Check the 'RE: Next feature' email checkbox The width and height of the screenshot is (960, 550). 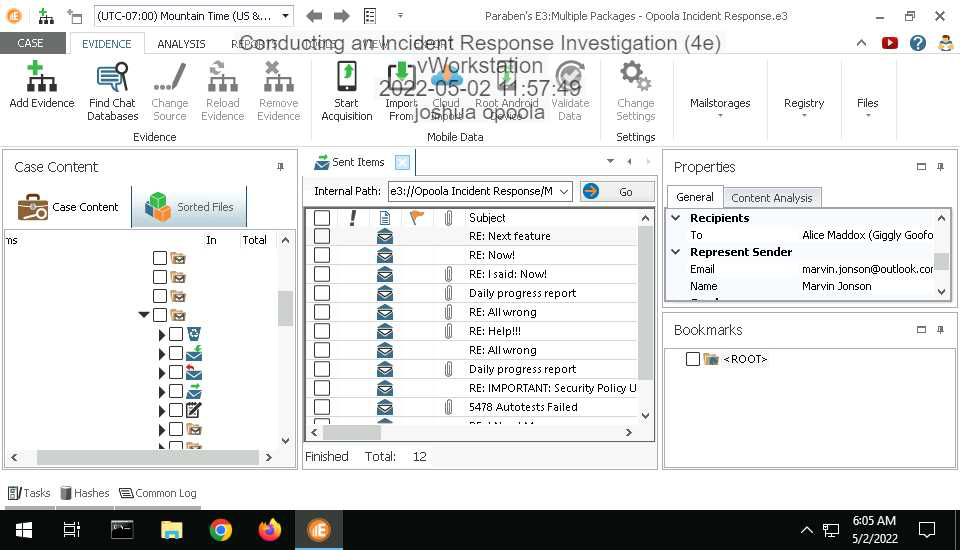coord(322,236)
